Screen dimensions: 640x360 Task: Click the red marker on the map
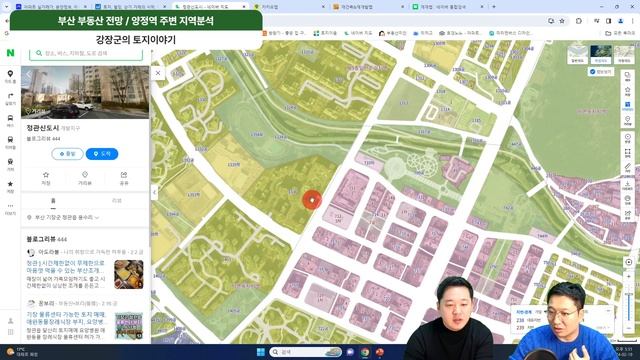pyautogui.click(x=312, y=200)
